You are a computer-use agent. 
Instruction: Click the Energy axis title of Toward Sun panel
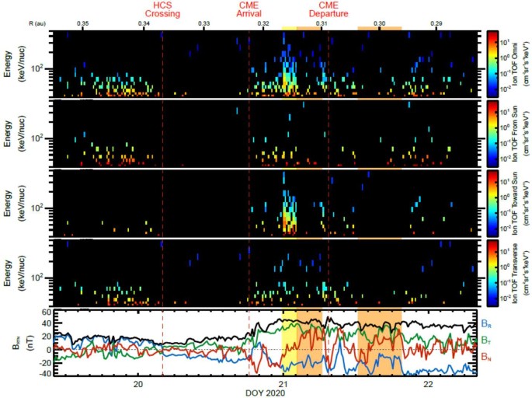point(15,204)
